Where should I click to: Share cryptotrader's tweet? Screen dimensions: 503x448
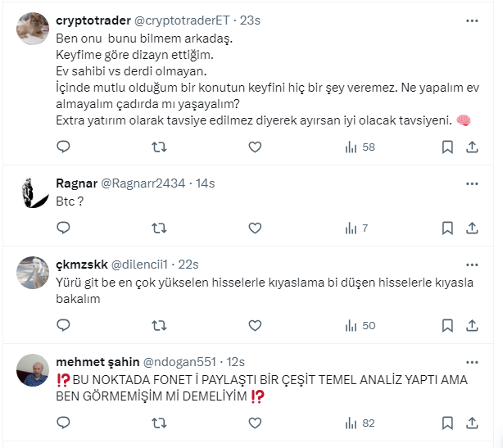[472, 147]
